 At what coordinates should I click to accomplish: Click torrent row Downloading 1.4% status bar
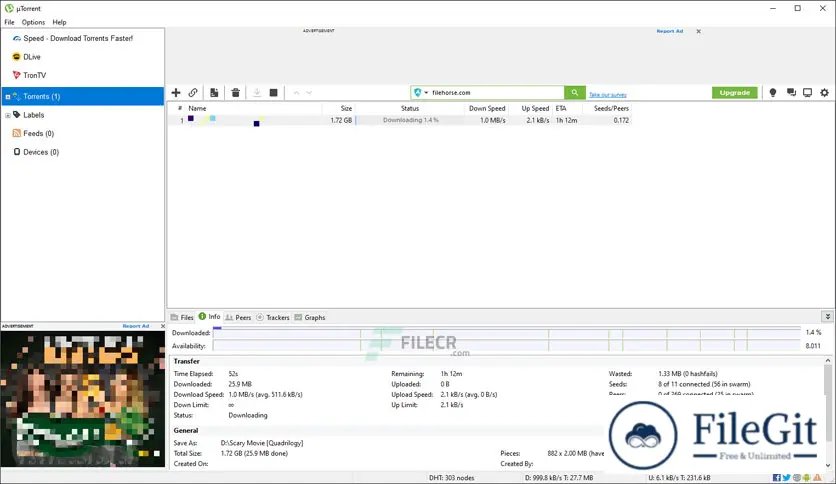410,120
